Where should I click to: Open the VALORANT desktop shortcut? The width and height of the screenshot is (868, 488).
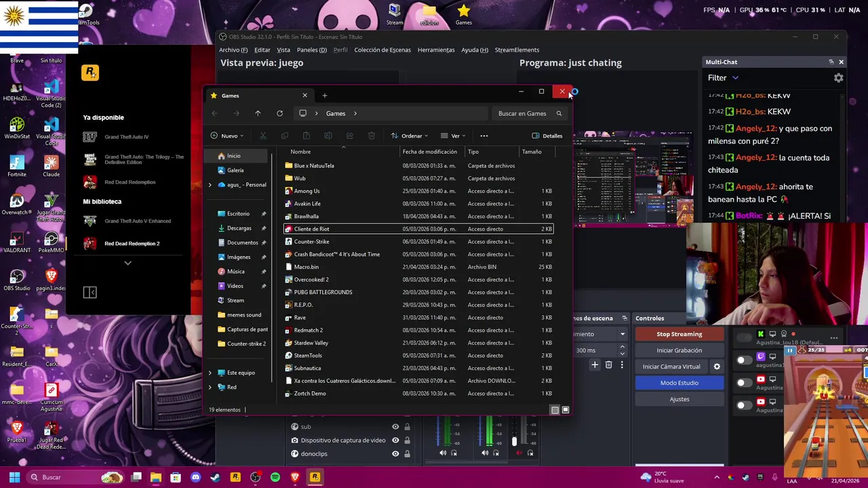17,242
